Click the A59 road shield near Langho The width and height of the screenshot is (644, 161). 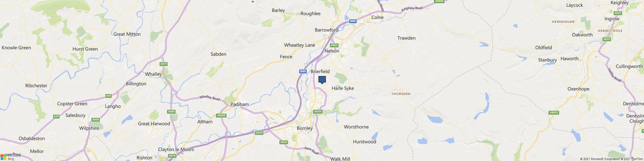[x=109, y=96]
